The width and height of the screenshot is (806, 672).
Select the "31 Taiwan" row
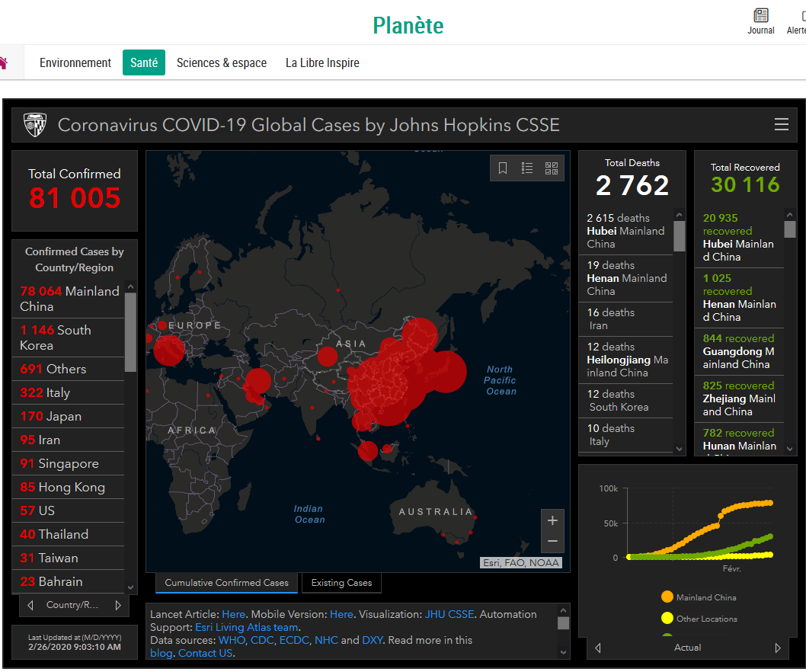69,558
